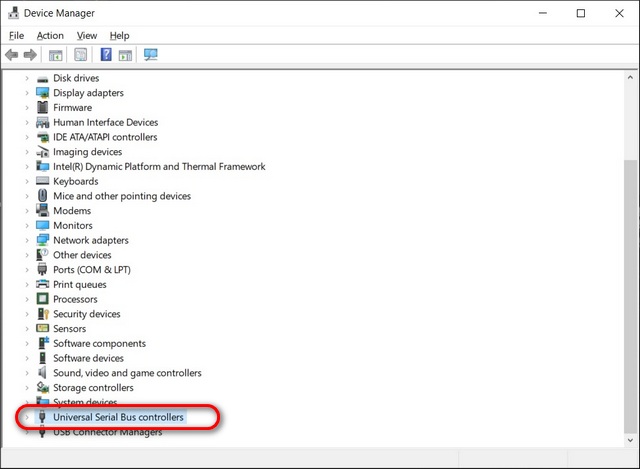
Task: Click the Other devices icon
Action: click(42, 255)
